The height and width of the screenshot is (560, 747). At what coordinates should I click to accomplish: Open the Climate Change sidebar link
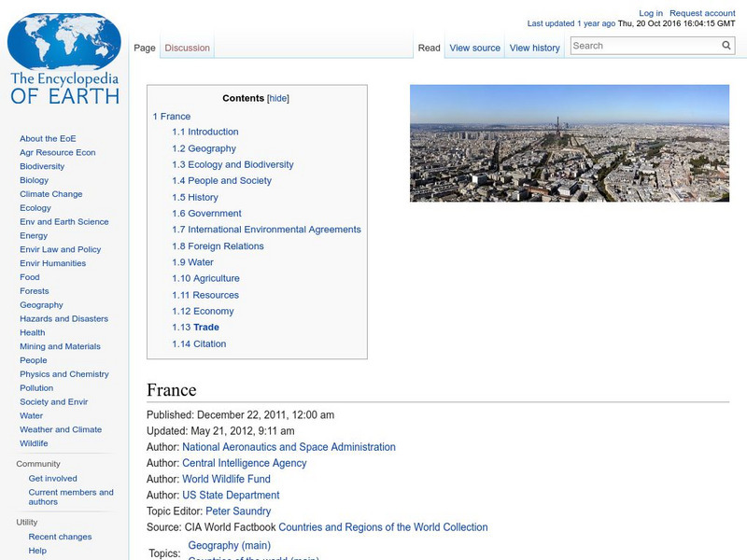(x=49, y=193)
